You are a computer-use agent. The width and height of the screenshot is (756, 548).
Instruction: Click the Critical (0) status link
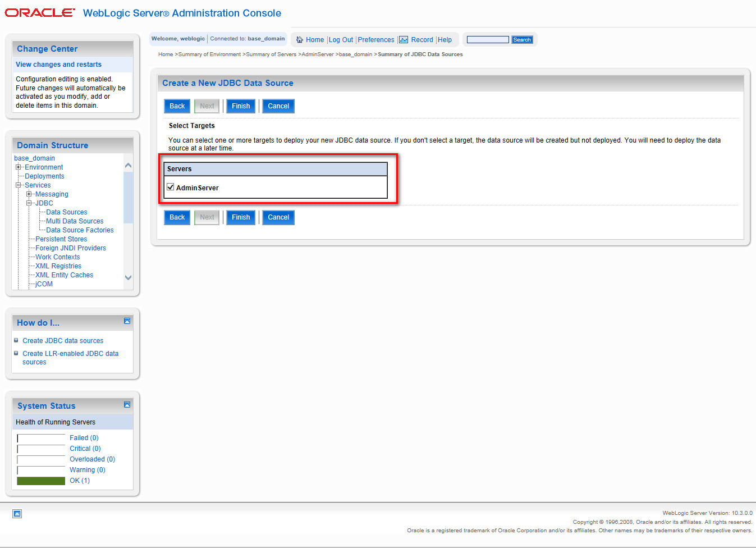pyautogui.click(x=85, y=449)
